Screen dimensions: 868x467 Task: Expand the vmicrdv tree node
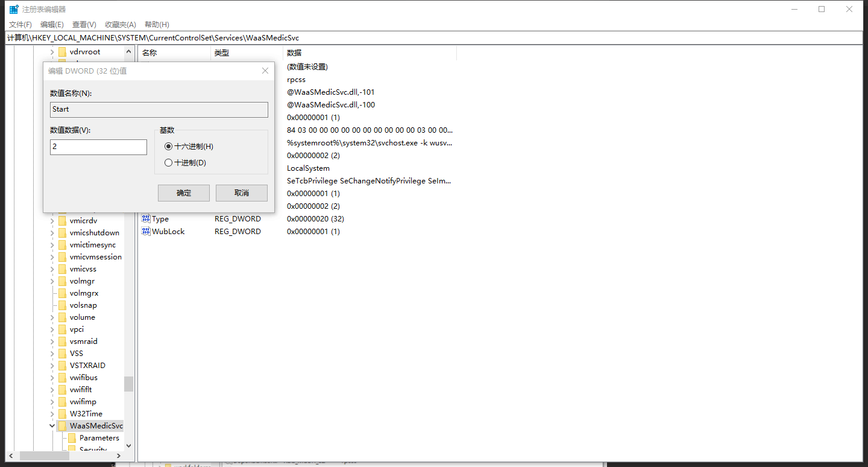52,221
